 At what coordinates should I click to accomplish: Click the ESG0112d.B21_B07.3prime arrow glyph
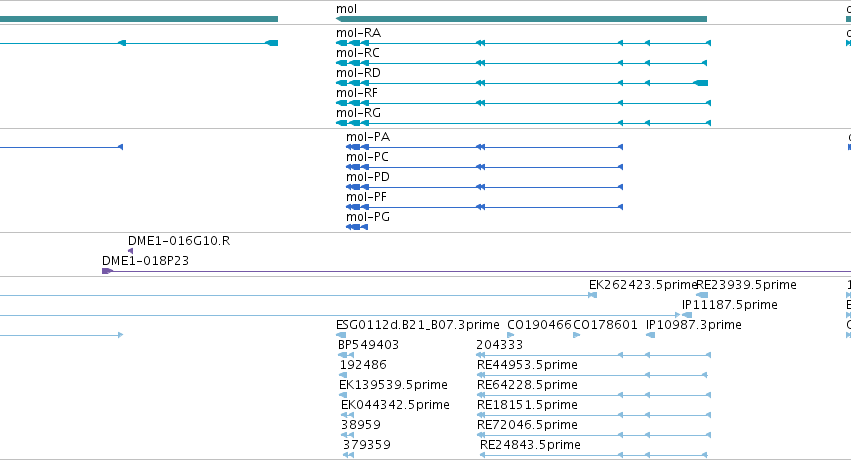[x=341, y=335]
